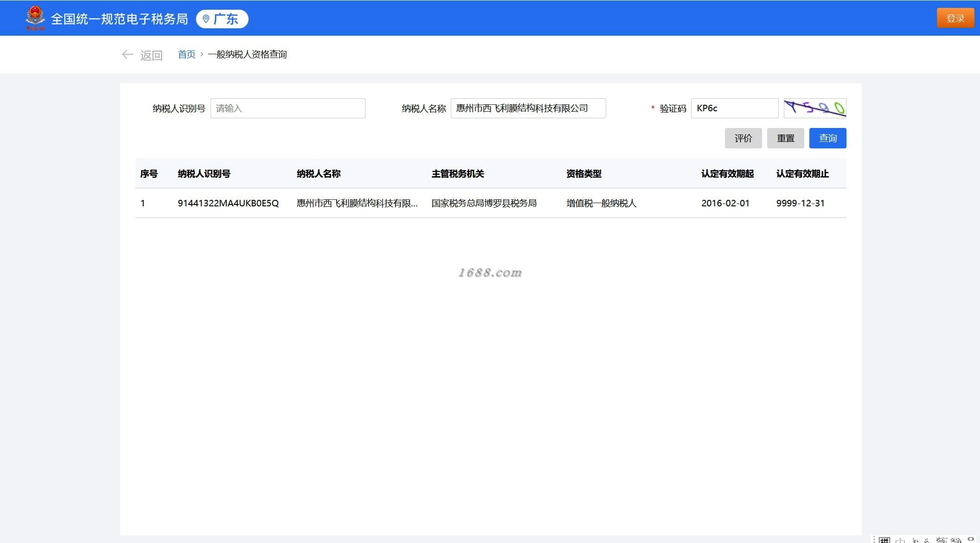Select taxpayer ID 91441322MA4UKB0E5Q cell
This screenshot has height=543, width=980.
coord(228,203)
